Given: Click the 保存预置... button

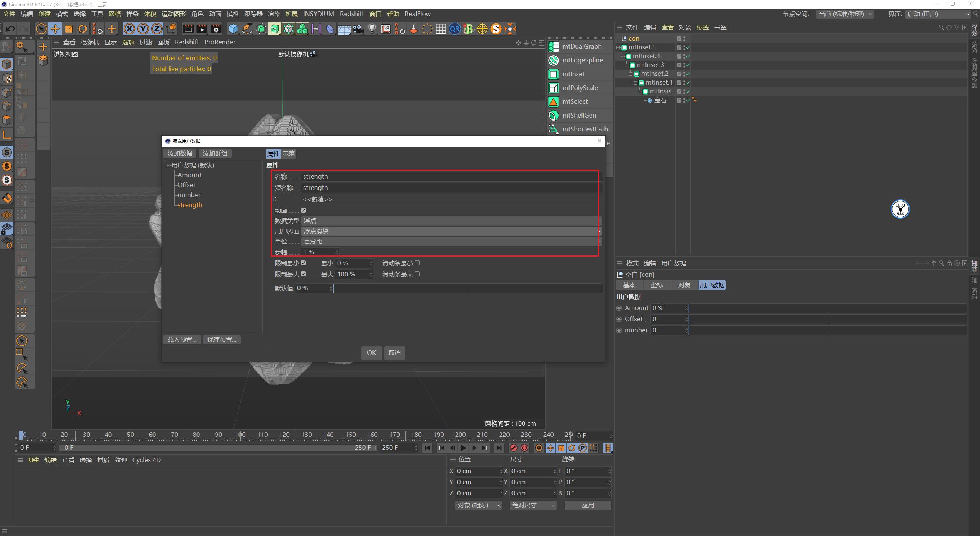Looking at the screenshot, I should pyautogui.click(x=221, y=339).
